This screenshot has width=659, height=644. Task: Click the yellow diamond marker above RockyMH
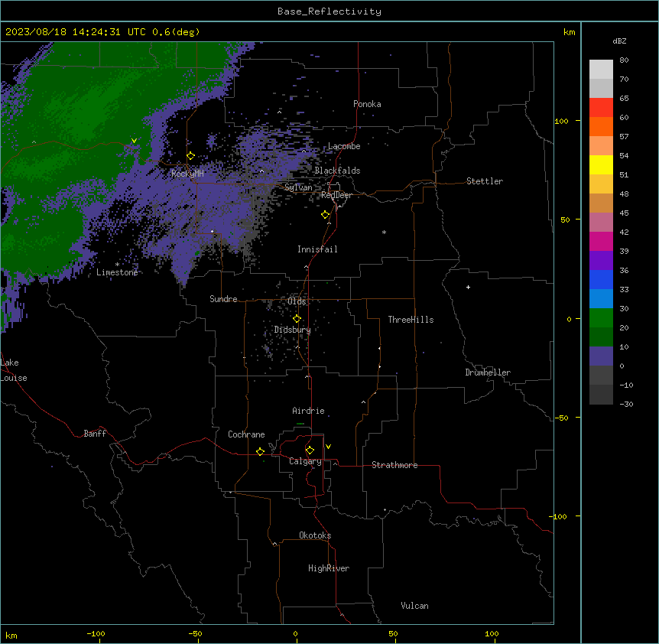[x=190, y=156]
